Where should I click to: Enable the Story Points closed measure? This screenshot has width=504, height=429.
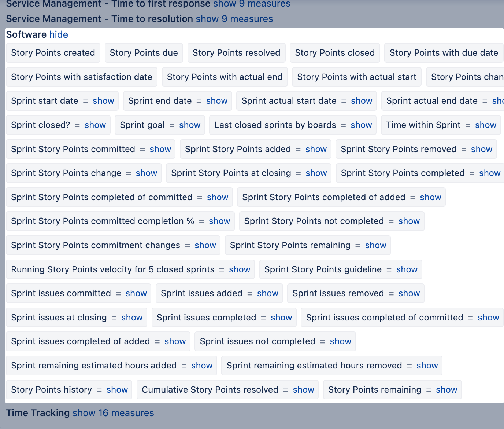(x=334, y=53)
